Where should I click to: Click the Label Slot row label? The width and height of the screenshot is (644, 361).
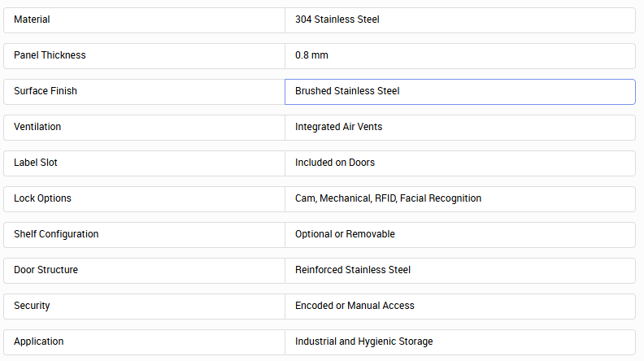[x=144, y=163]
